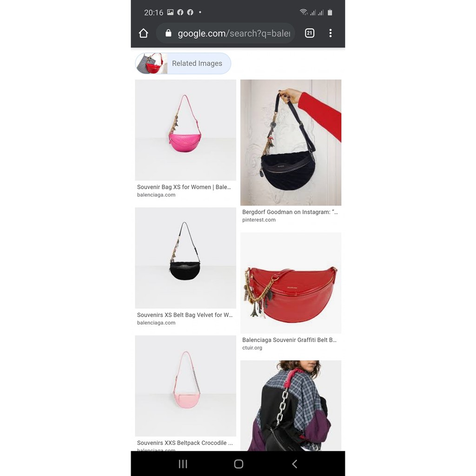
Task: Open the Chrome three-dot menu
Action: coord(331,33)
